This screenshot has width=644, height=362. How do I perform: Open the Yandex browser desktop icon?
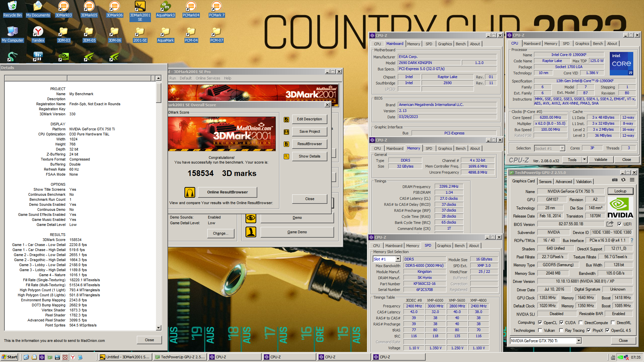click(38, 34)
